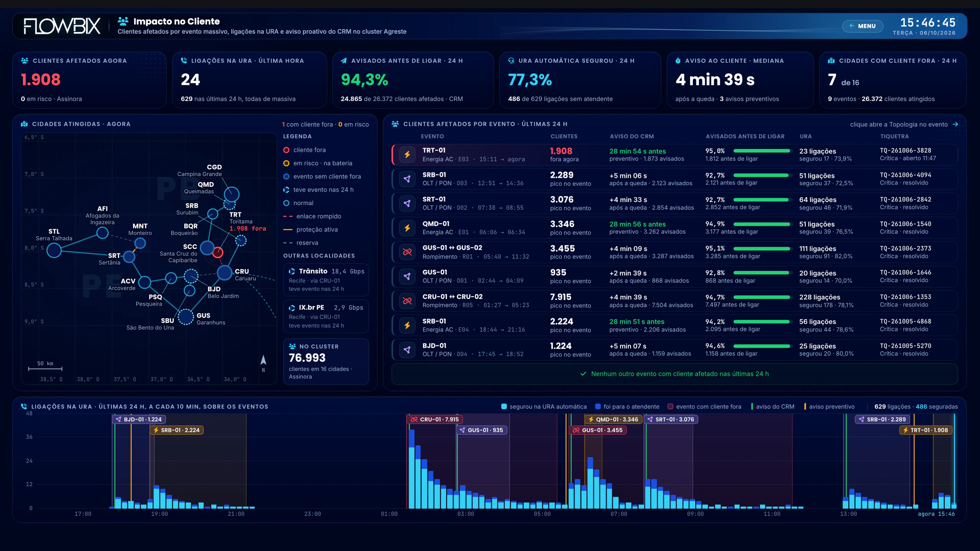Click the 1.908 clientes afetados value
The image size is (980, 551).
pos(41,80)
